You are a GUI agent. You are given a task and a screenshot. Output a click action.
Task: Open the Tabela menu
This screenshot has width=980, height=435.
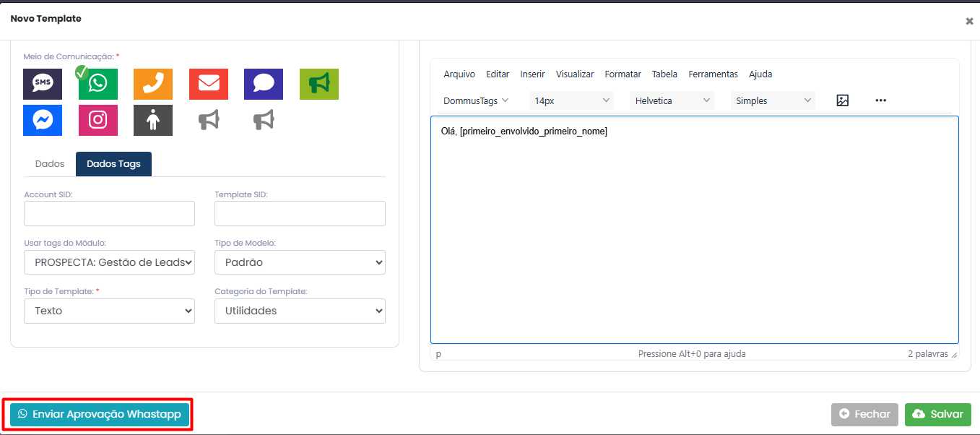(x=664, y=74)
